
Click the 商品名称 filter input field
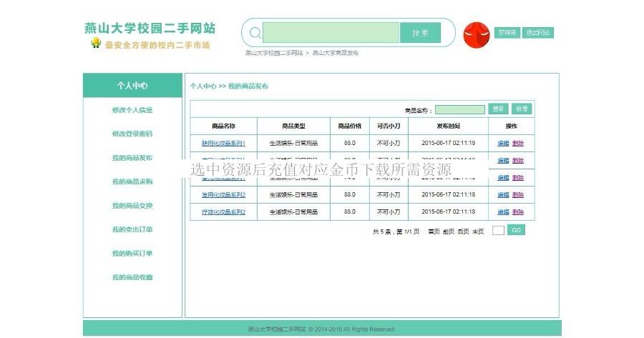coord(460,109)
